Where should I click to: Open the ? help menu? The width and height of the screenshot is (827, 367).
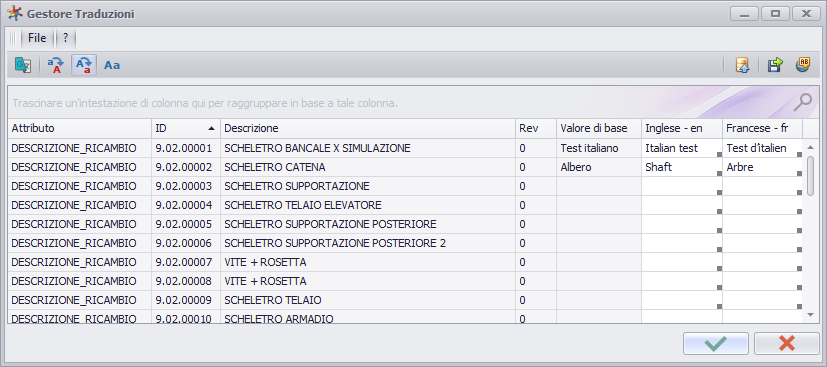[x=65, y=38]
